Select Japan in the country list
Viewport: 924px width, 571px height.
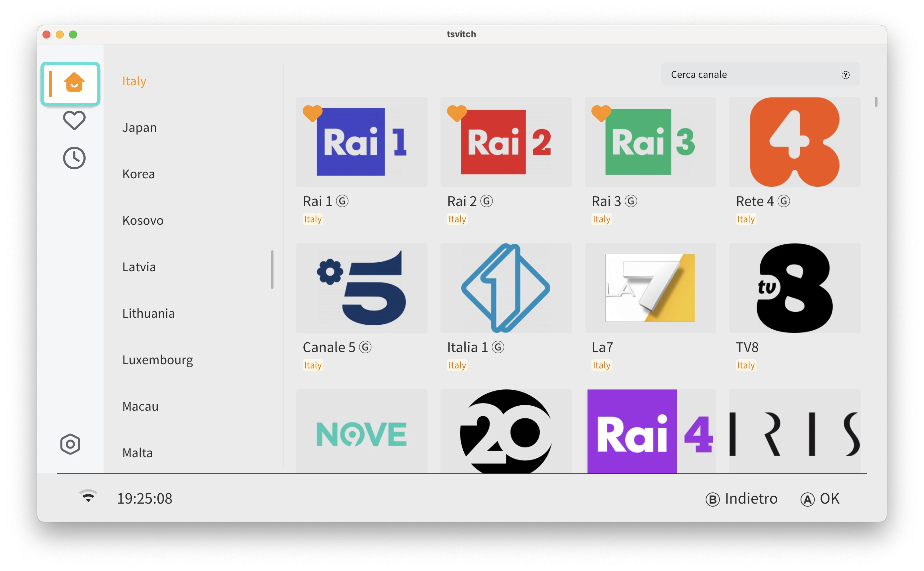coord(139,127)
